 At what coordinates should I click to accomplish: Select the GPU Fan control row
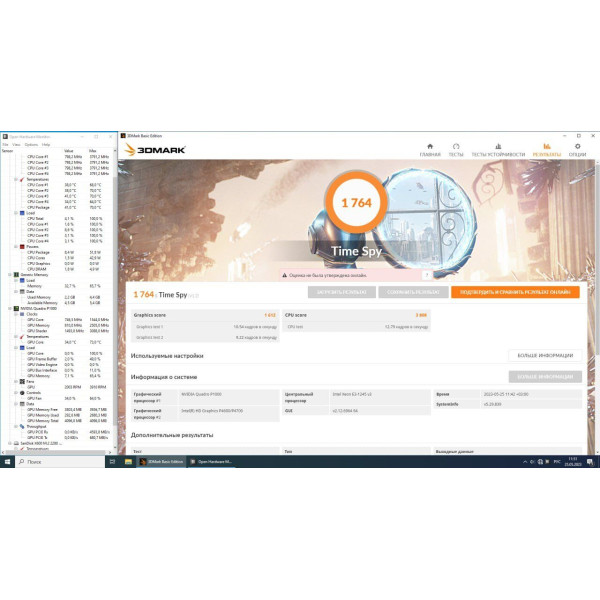(x=57, y=398)
